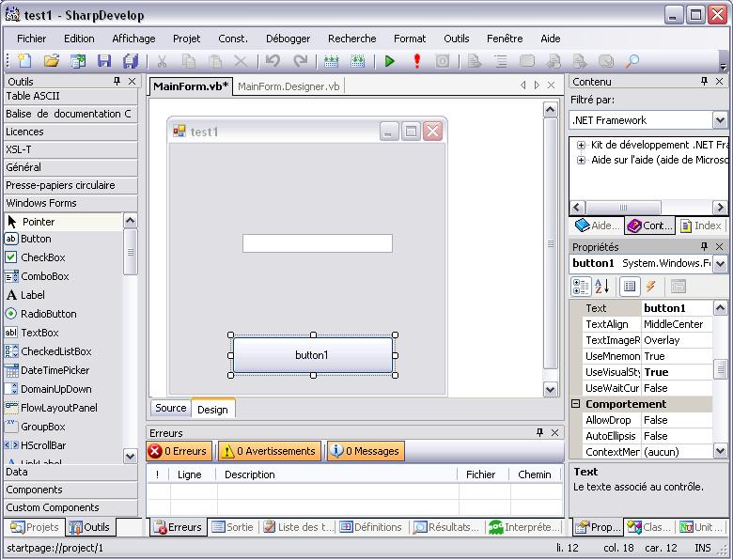Click button1 on the design form
The image size is (733, 560).
click(x=312, y=355)
